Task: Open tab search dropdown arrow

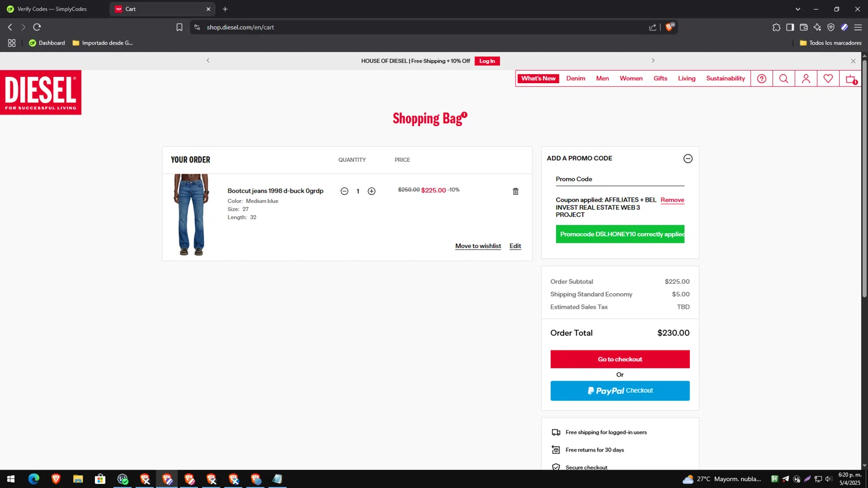Action: (x=797, y=9)
